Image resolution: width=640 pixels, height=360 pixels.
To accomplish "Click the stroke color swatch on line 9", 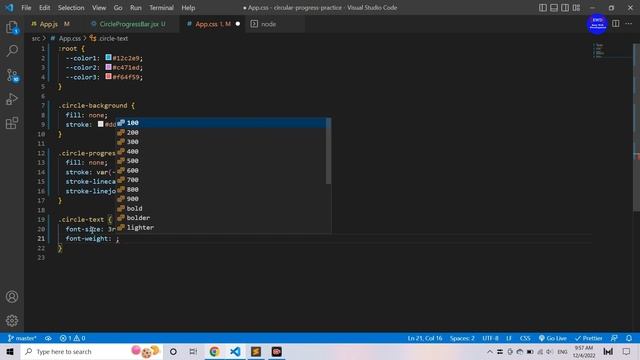I will coord(100,124).
